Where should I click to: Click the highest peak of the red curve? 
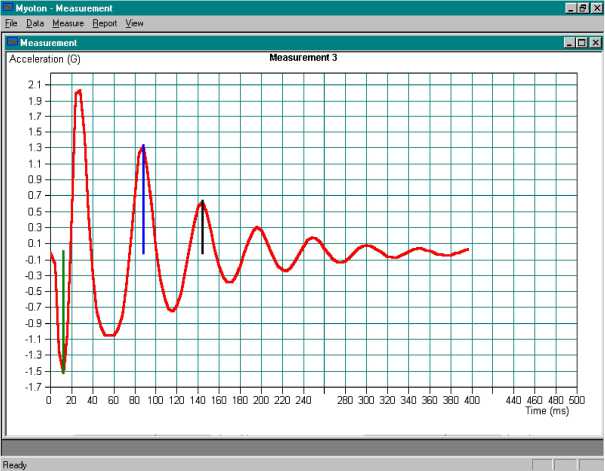pyautogui.click(x=78, y=91)
